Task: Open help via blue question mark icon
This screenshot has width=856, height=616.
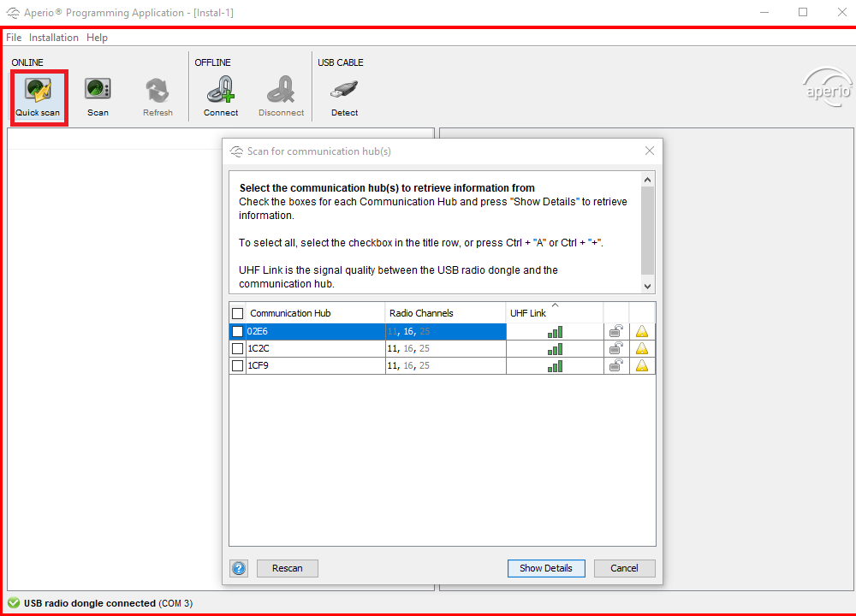Action: point(239,568)
